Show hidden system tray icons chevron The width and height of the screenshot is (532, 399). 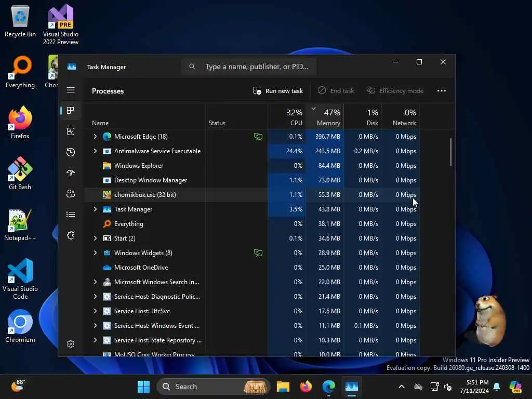pyautogui.click(x=402, y=387)
